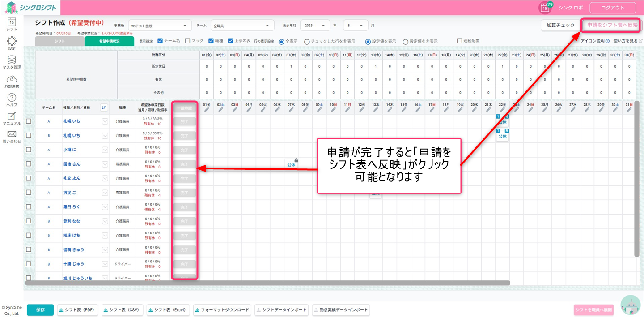Screen dimensions: 644x318
Task: Select the 全表示 radio button
Action: pos(282,41)
